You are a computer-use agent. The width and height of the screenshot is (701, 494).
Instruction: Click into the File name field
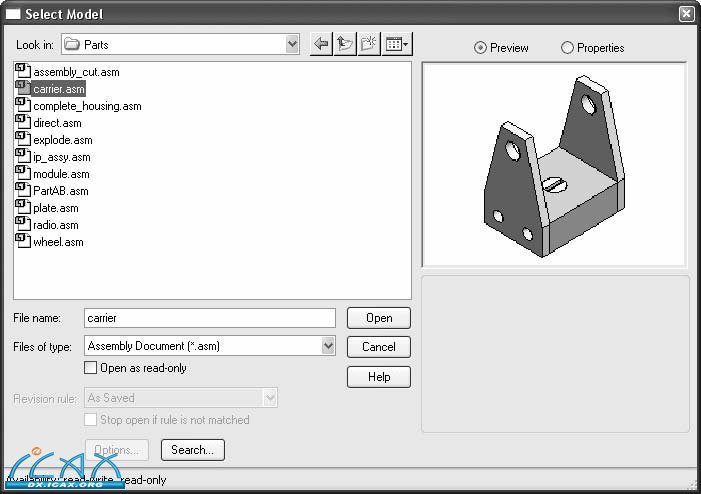[210, 318]
